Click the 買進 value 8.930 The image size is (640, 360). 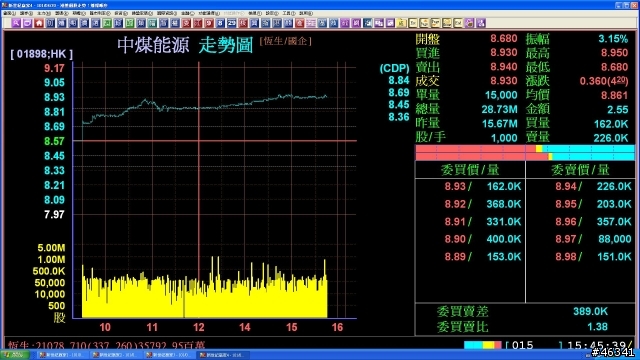[504, 53]
